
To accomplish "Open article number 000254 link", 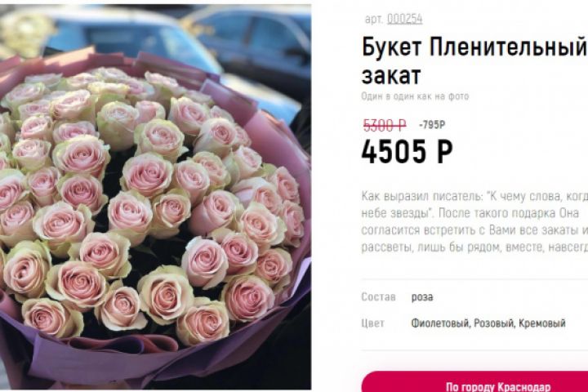I will (x=404, y=19).
